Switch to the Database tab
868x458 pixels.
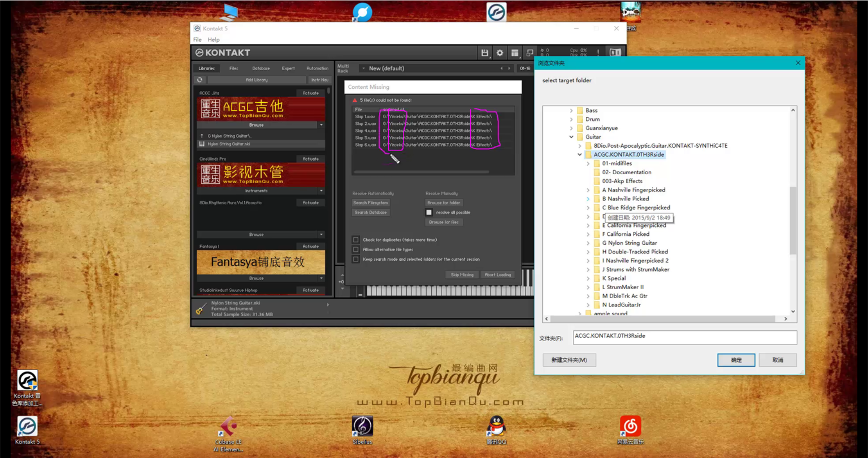tap(261, 68)
